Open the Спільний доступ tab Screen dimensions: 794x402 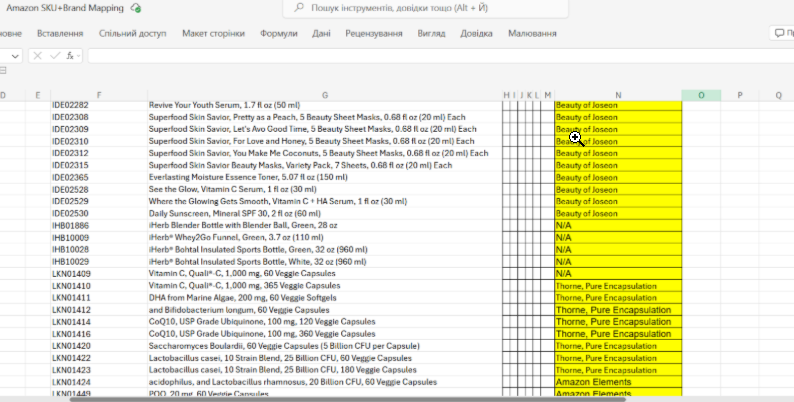coord(132,33)
